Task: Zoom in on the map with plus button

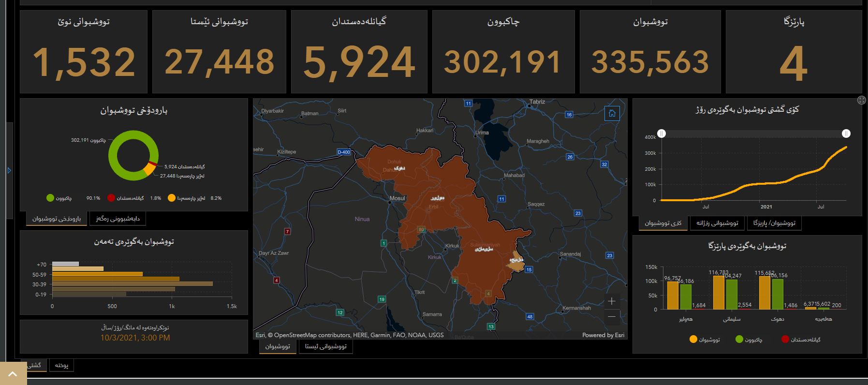Action: click(612, 301)
